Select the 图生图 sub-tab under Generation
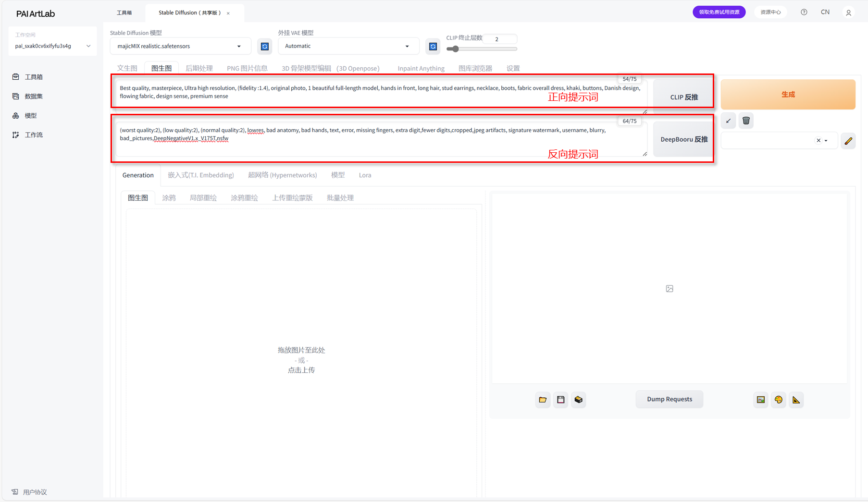Screen dimensions: 868x502 pos(138,198)
